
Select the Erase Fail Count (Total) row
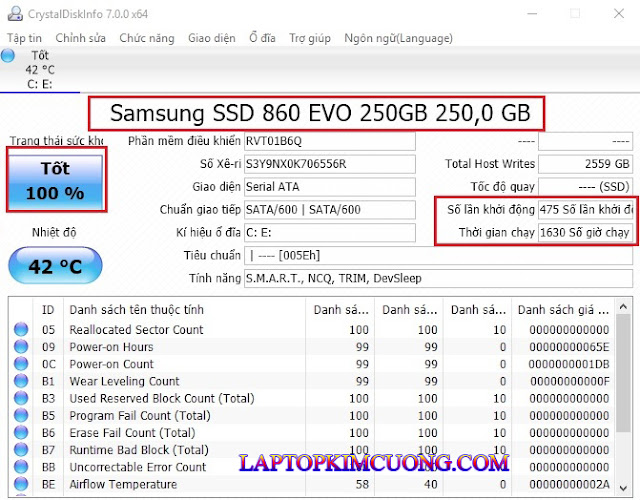click(x=312, y=432)
